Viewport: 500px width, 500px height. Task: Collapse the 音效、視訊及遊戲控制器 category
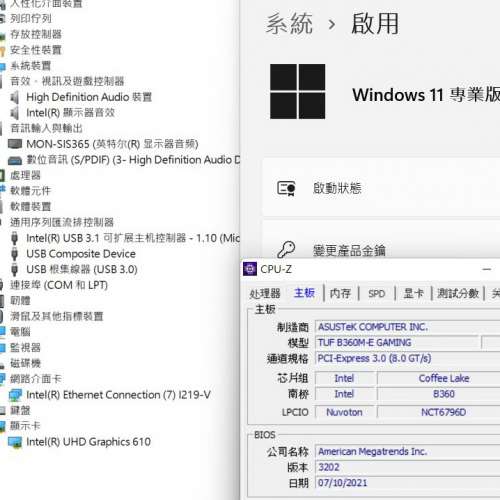[67, 81]
